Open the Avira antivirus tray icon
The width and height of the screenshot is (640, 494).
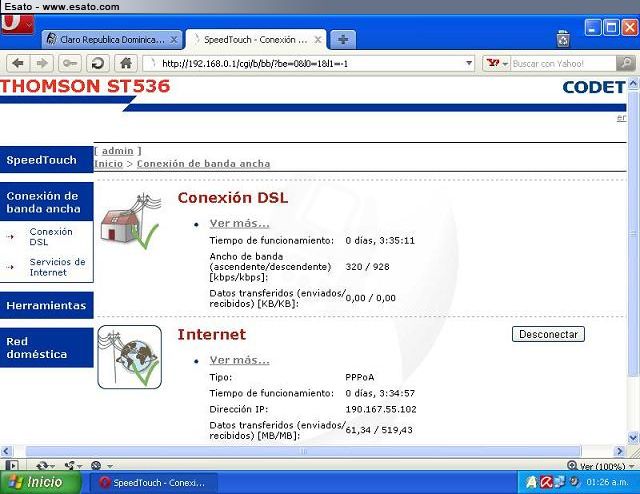pos(546,483)
